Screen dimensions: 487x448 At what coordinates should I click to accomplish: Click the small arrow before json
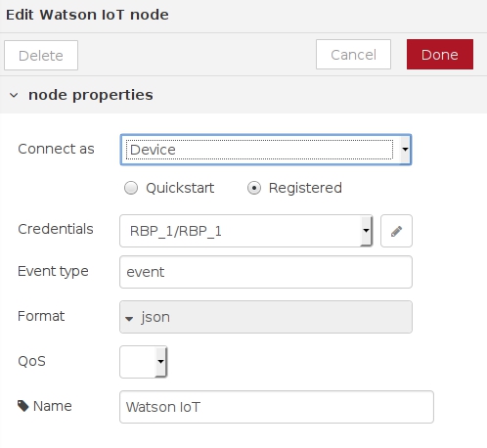(x=129, y=319)
